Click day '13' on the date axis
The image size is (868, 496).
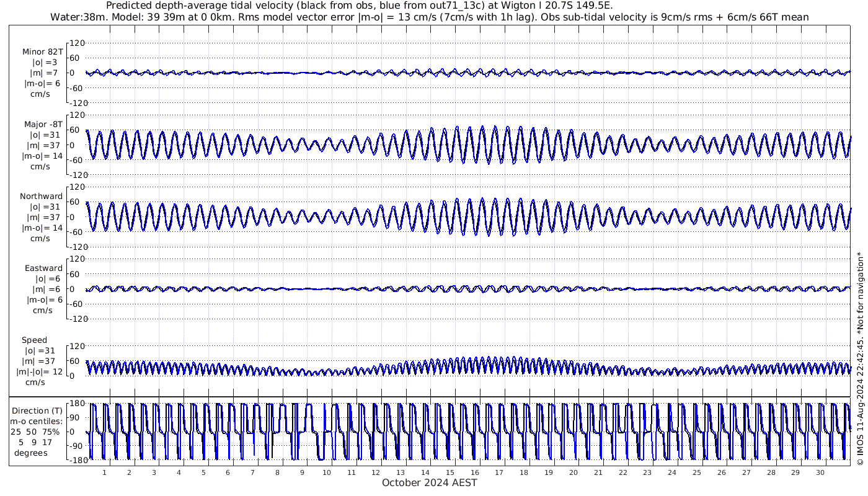[x=401, y=472]
